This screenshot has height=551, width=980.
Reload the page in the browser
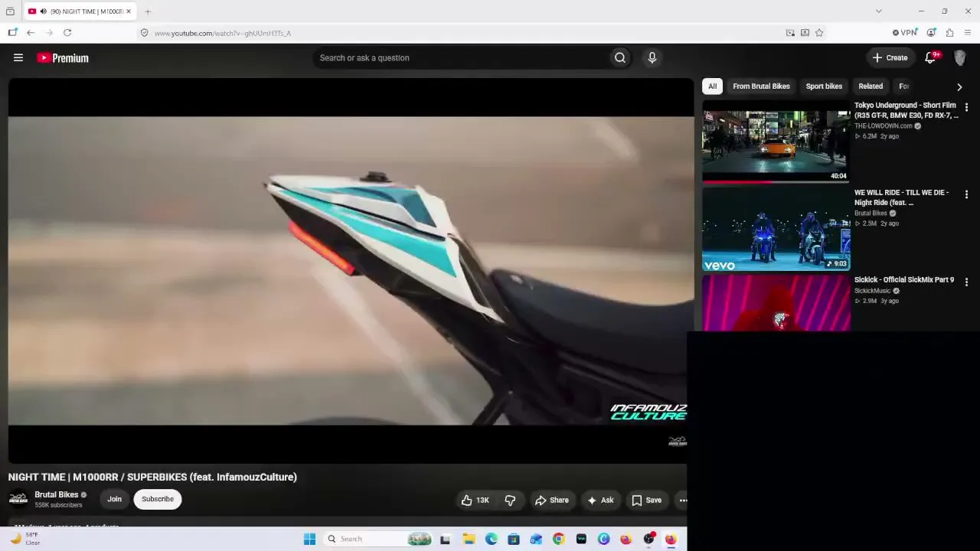point(67,33)
